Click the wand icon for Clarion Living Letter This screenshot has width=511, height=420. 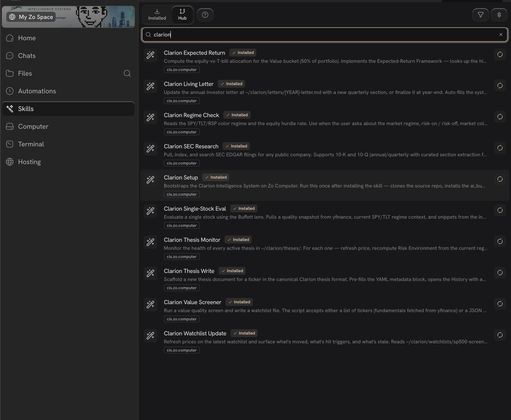[x=150, y=86]
